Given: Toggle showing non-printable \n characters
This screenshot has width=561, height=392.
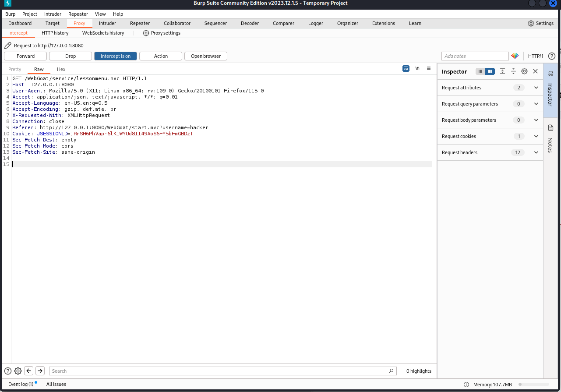Looking at the screenshot, I should point(417,69).
